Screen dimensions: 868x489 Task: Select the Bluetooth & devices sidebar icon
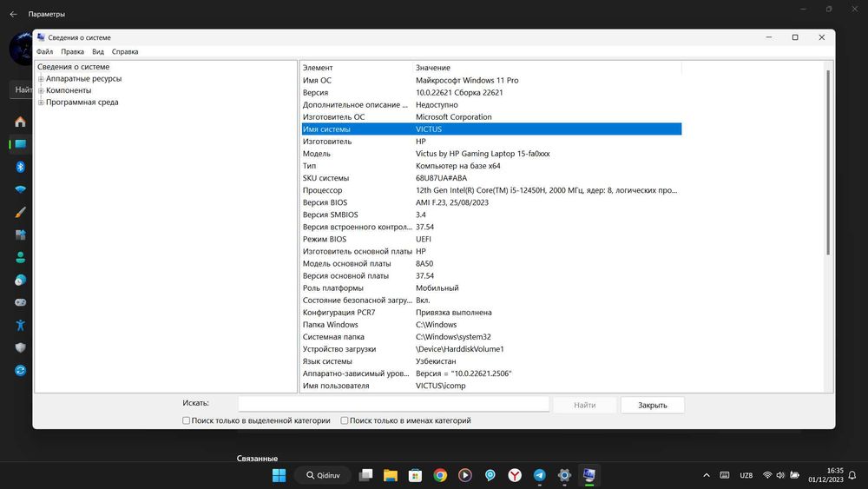(20, 167)
